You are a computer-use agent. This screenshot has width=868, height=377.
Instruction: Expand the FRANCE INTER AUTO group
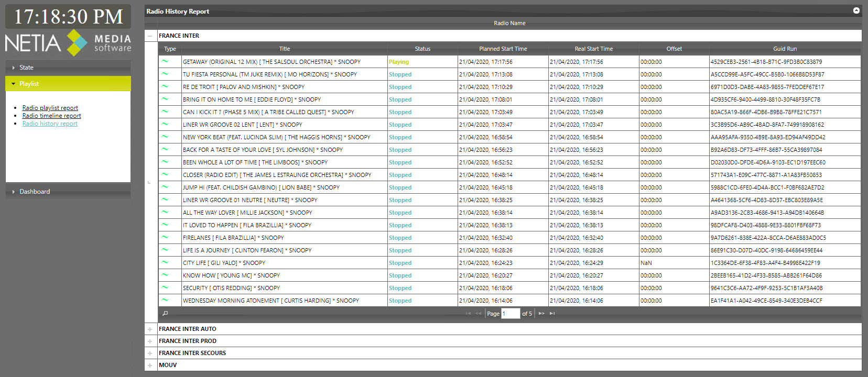150,329
